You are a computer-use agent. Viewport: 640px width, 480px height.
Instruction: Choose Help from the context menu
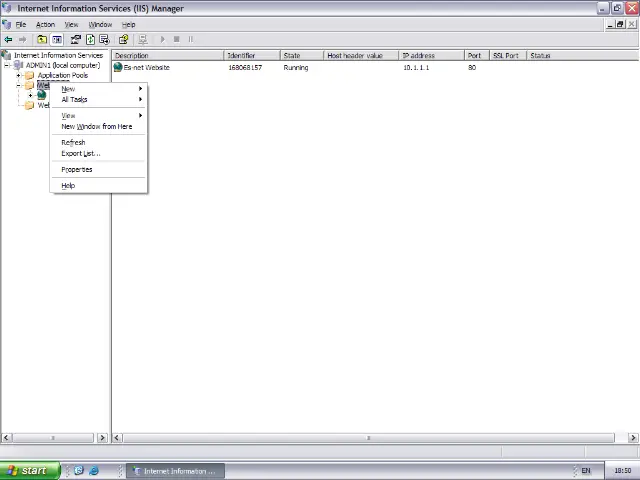pyautogui.click(x=98, y=186)
